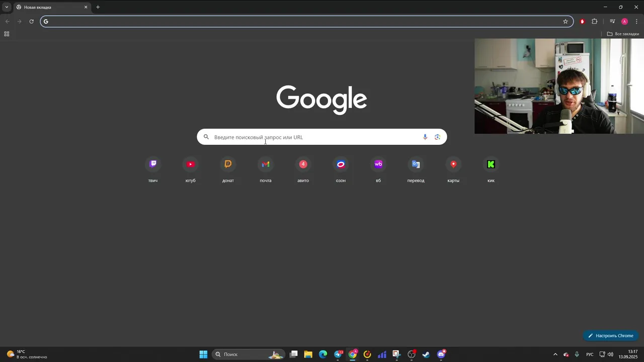Go back to previous page
The height and width of the screenshot is (362, 644).
coord(7,22)
